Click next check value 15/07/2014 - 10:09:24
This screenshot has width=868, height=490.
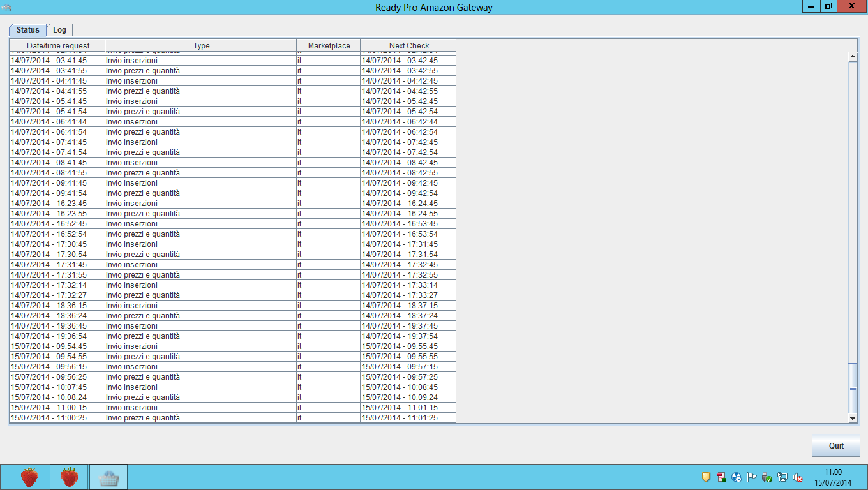(408, 397)
